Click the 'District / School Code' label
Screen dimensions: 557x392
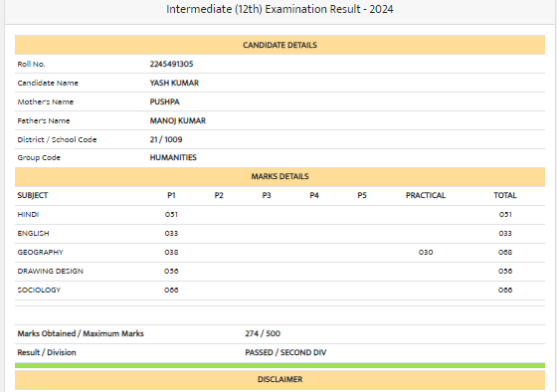click(57, 139)
